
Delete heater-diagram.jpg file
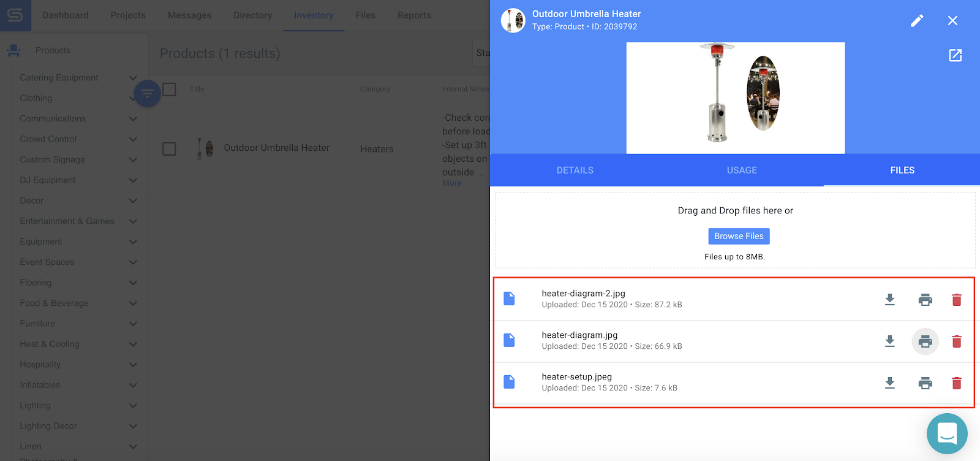pos(957,341)
